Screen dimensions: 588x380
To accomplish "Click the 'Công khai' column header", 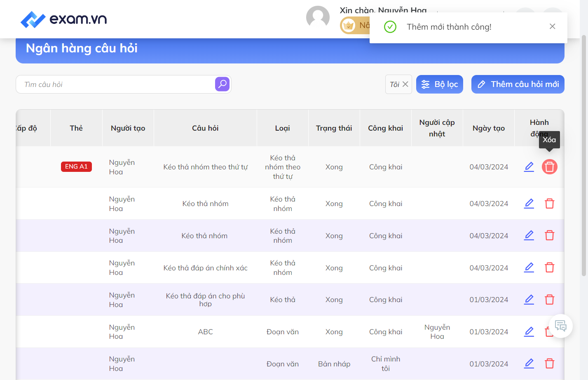I will click(386, 128).
